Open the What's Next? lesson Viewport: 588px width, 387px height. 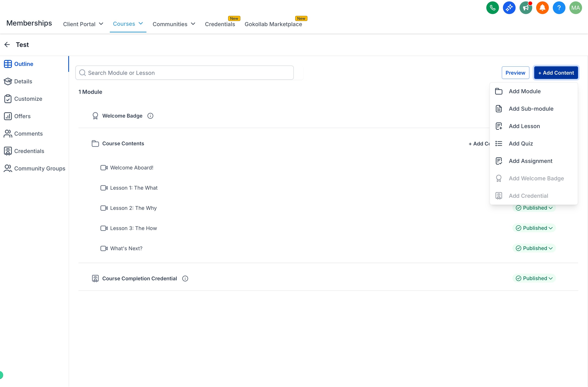[x=126, y=248]
